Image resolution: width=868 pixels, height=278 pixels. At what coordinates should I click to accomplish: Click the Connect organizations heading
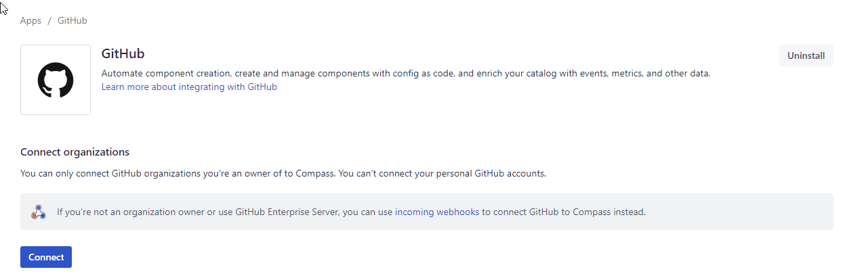tap(75, 152)
